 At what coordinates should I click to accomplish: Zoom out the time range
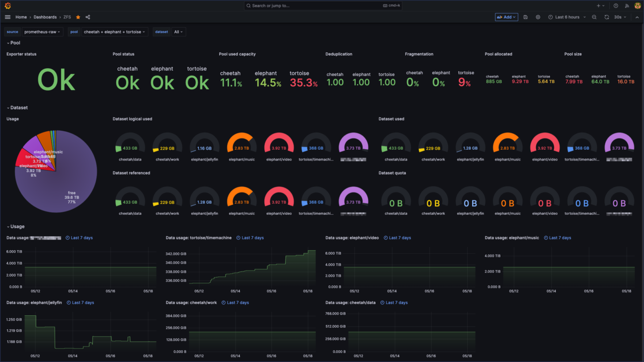pos(594,17)
